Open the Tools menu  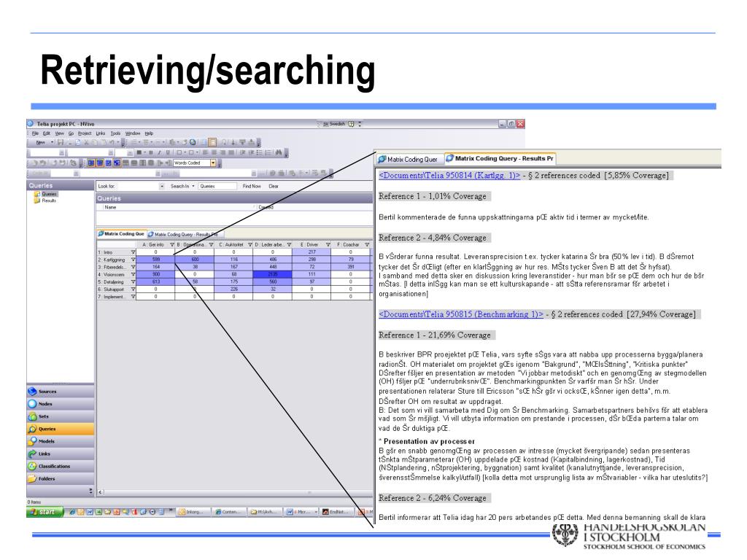(115, 133)
